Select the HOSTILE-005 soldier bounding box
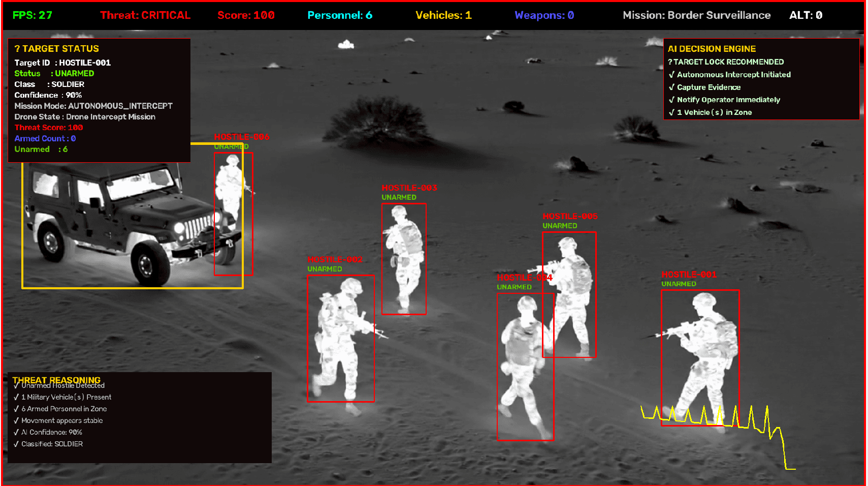Image resolution: width=868 pixels, height=486 pixels. (x=569, y=295)
